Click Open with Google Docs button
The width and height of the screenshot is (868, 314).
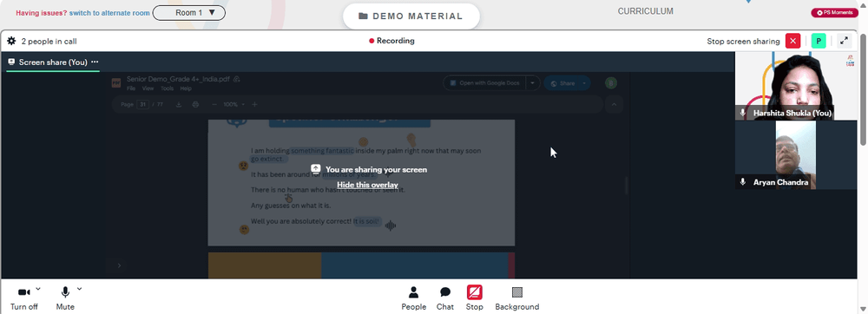[484, 83]
